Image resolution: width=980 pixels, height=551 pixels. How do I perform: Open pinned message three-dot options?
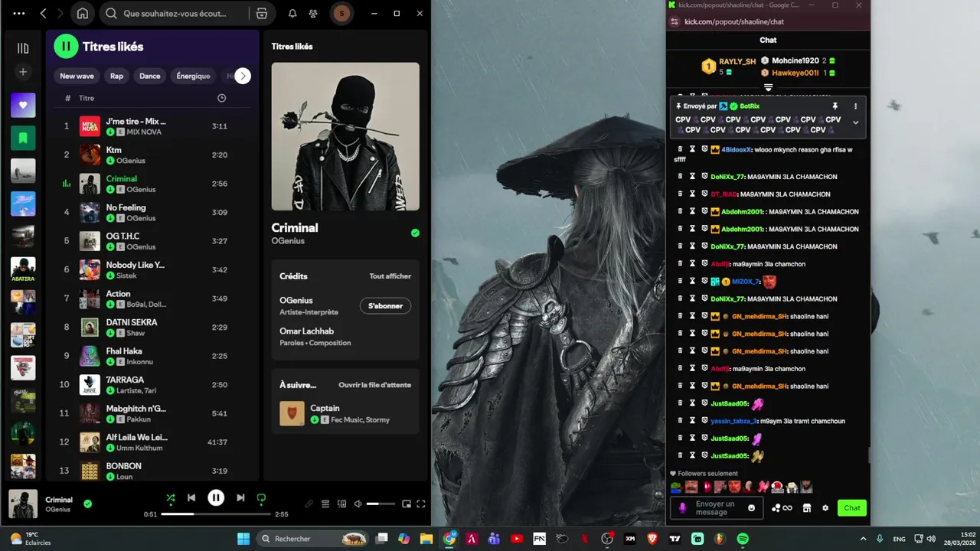855,106
